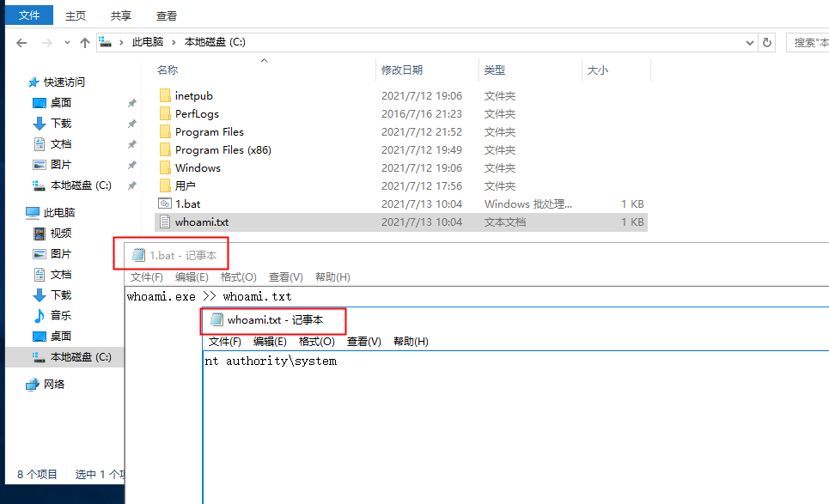Open pinned 文档 under quick access
This screenshot has height=504, width=829.
(x=61, y=143)
